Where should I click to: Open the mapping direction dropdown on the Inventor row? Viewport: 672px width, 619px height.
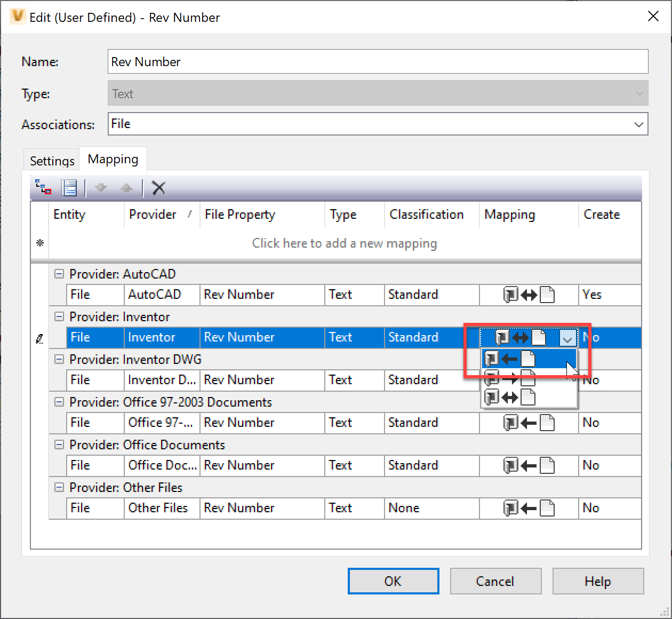(x=567, y=337)
